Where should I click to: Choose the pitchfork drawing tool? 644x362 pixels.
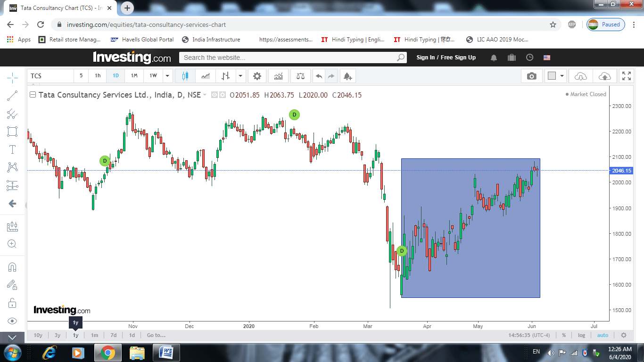[12, 114]
